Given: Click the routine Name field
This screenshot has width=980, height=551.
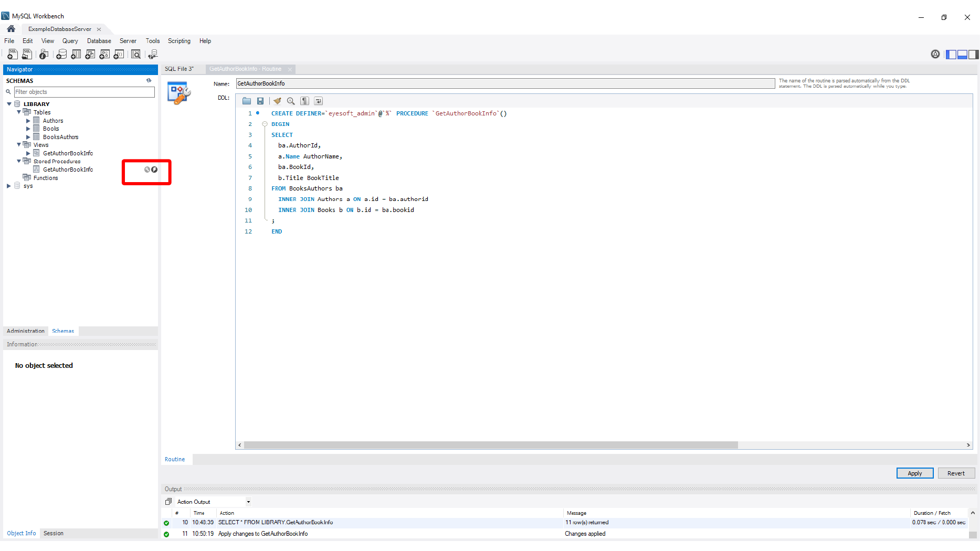Looking at the screenshot, I should point(505,83).
